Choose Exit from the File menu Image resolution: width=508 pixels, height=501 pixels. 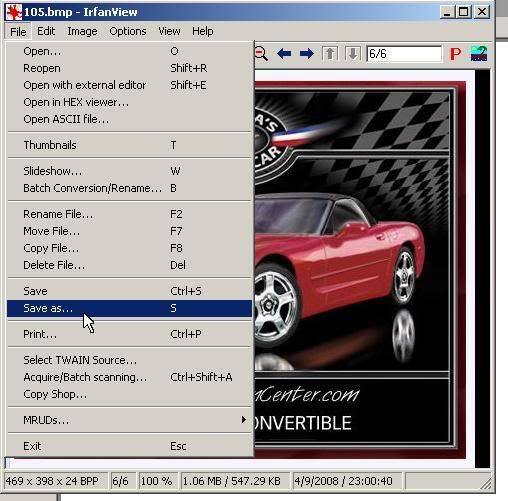pos(130,446)
